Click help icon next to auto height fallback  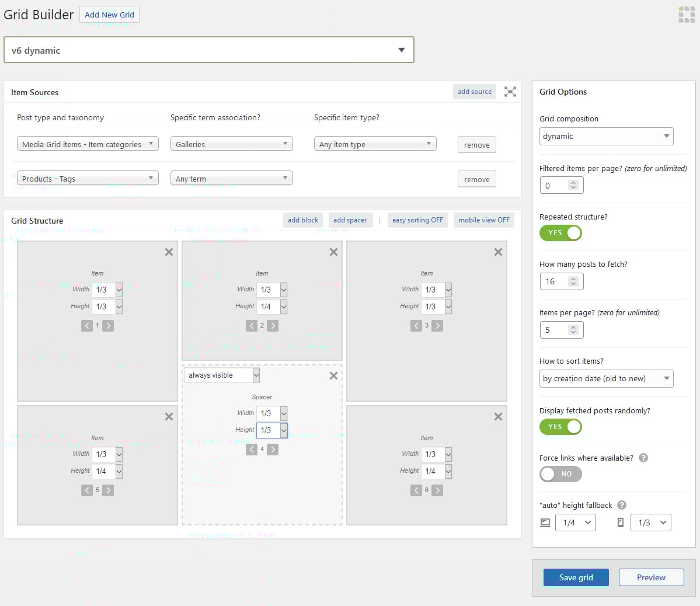click(x=622, y=505)
